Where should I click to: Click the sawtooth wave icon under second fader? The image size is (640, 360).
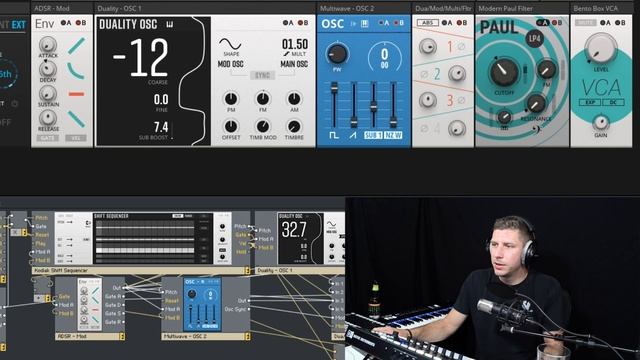[x=353, y=135]
